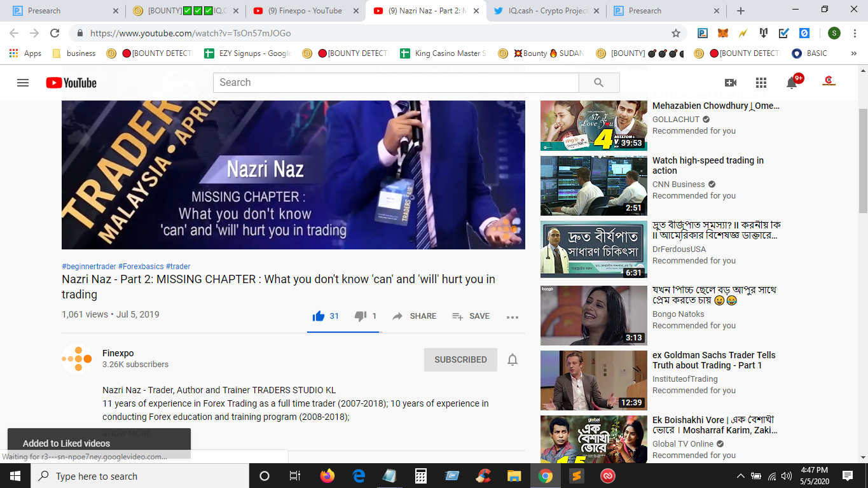Open Firefox from the taskbar
The image size is (868, 488).
point(327,476)
